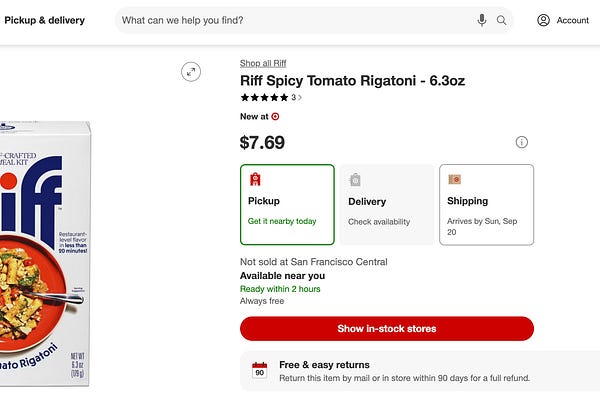Open the Shop all Riff link
The height and width of the screenshot is (400, 600).
tap(263, 64)
